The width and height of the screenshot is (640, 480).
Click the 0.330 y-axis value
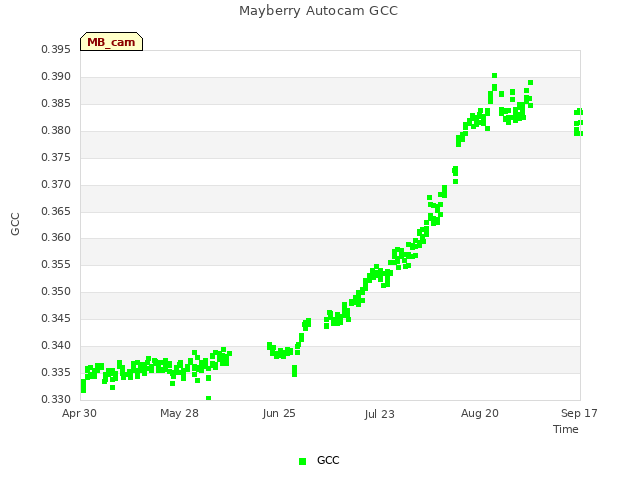coord(56,399)
